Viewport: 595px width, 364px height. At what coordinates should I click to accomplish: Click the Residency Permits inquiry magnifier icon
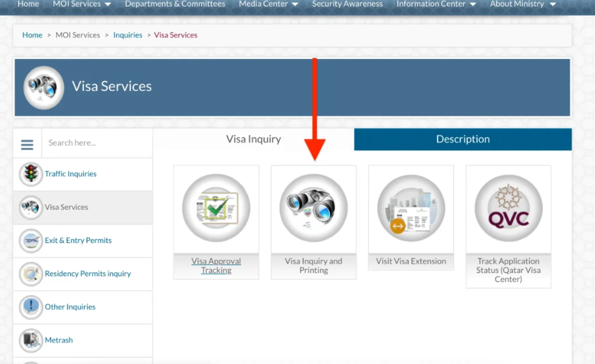click(x=31, y=274)
